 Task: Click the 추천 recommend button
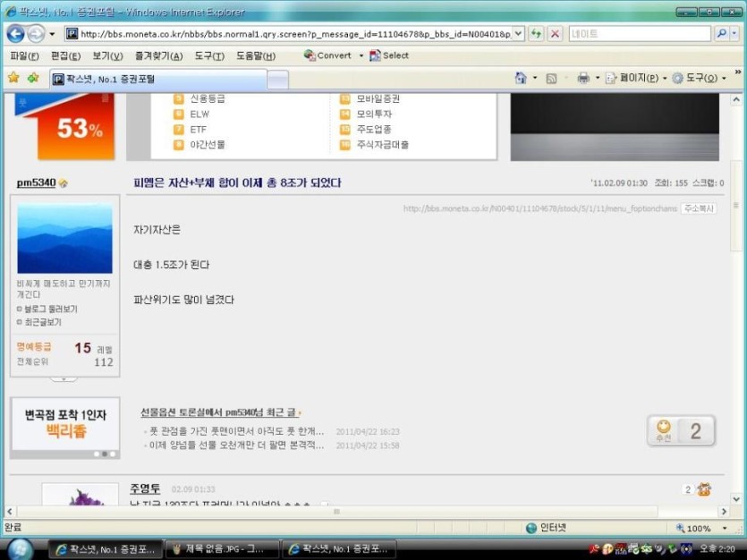tap(664, 431)
